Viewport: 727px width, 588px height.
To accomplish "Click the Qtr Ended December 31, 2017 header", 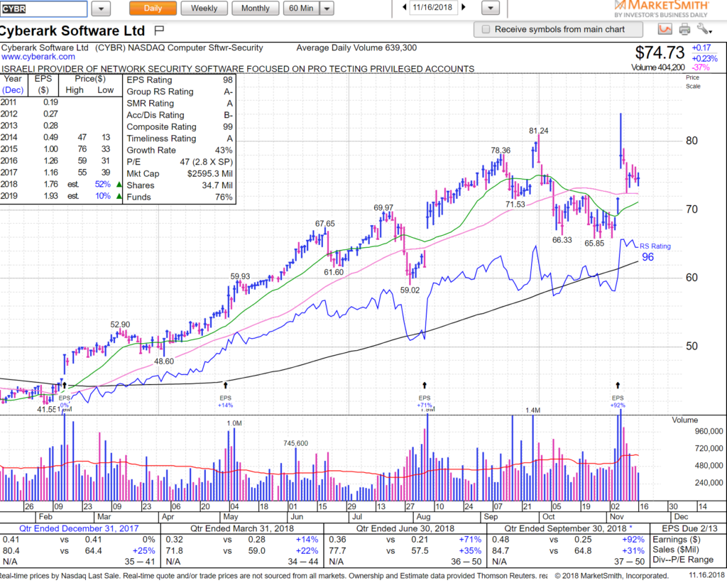I will [x=79, y=528].
